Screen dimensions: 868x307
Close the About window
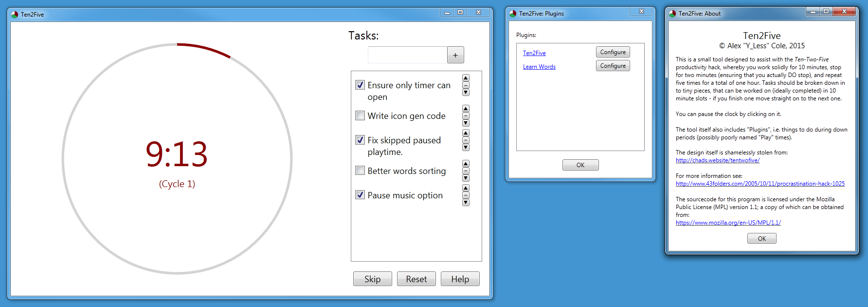[x=844, y=11]
